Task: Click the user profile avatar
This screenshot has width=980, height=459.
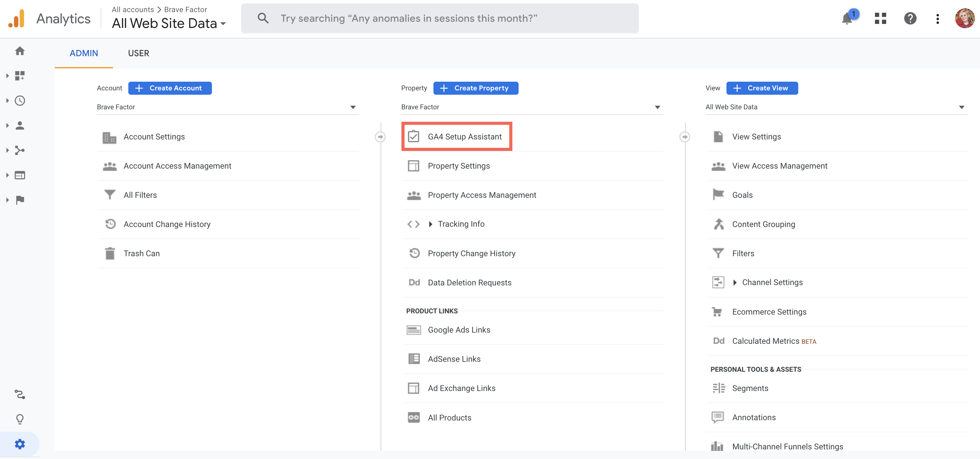Action: (965, 18)
